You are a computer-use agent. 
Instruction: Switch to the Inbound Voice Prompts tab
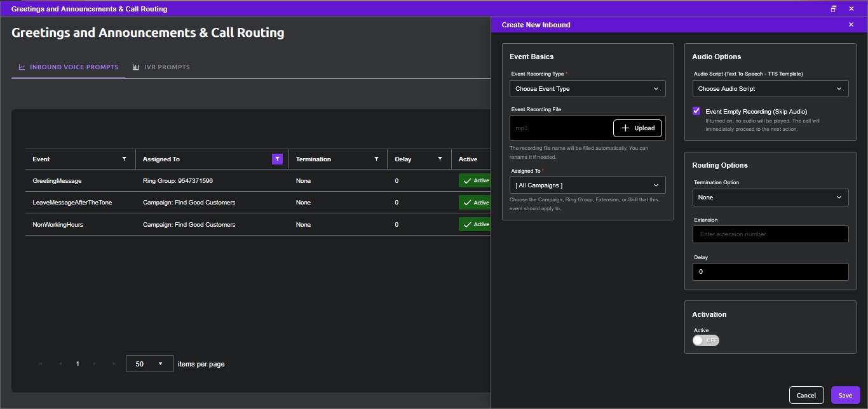click(x=69, y=67)
